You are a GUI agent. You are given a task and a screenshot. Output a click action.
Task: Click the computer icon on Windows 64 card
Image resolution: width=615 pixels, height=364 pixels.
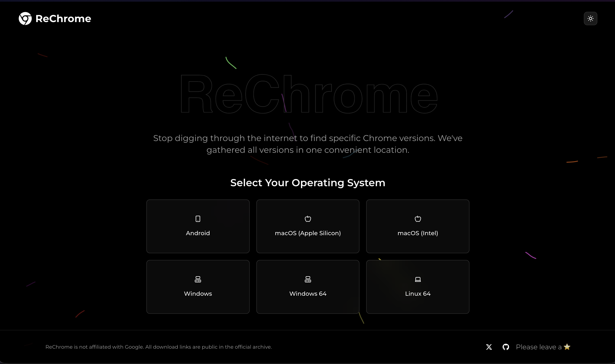coord(308,279)
